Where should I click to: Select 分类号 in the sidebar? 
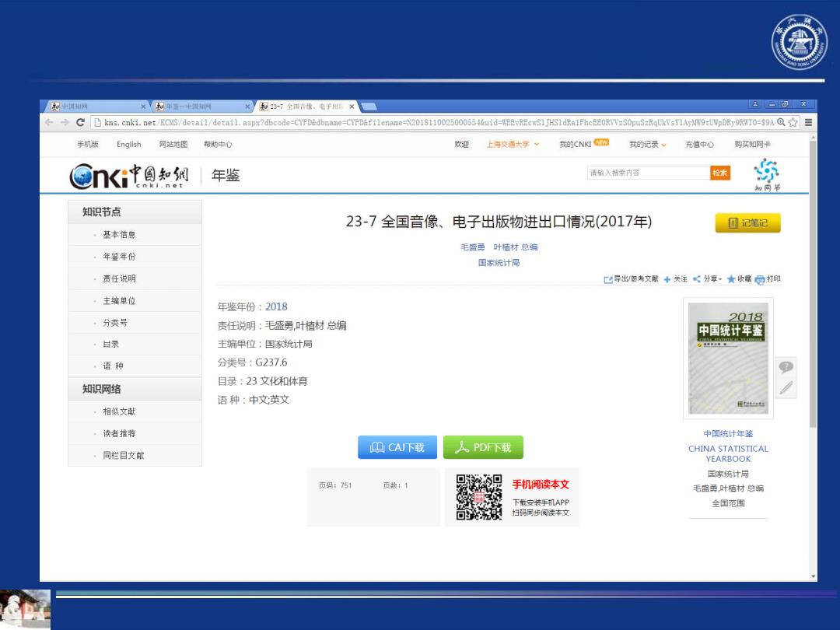click(115, 323)
